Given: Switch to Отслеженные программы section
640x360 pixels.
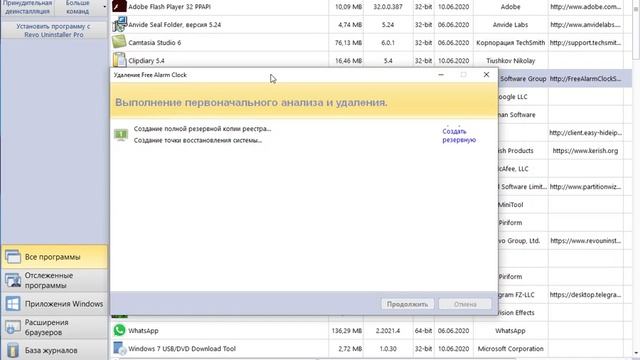Looking at the screenshot, I should 54,280.
